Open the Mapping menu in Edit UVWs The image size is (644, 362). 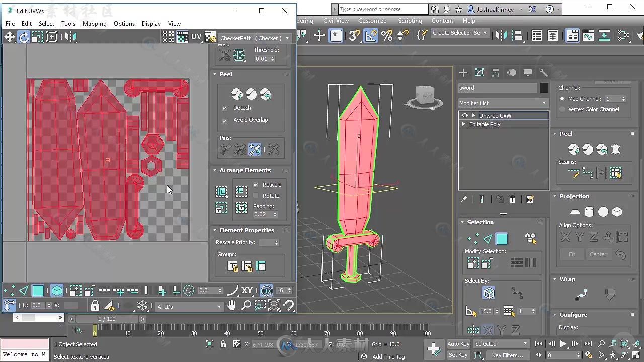click(x=95, y=24)
